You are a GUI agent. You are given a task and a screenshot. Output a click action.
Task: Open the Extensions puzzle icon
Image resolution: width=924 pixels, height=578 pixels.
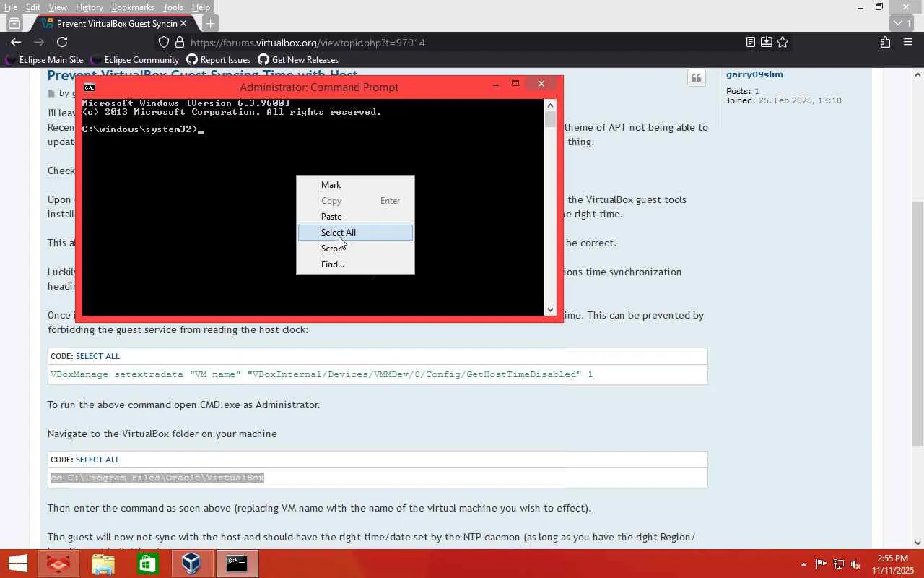[885, 42]
